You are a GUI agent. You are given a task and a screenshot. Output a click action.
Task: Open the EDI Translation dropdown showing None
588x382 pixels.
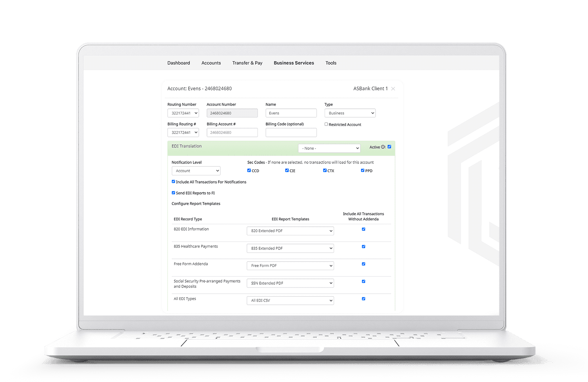click(x=329, y=148)
